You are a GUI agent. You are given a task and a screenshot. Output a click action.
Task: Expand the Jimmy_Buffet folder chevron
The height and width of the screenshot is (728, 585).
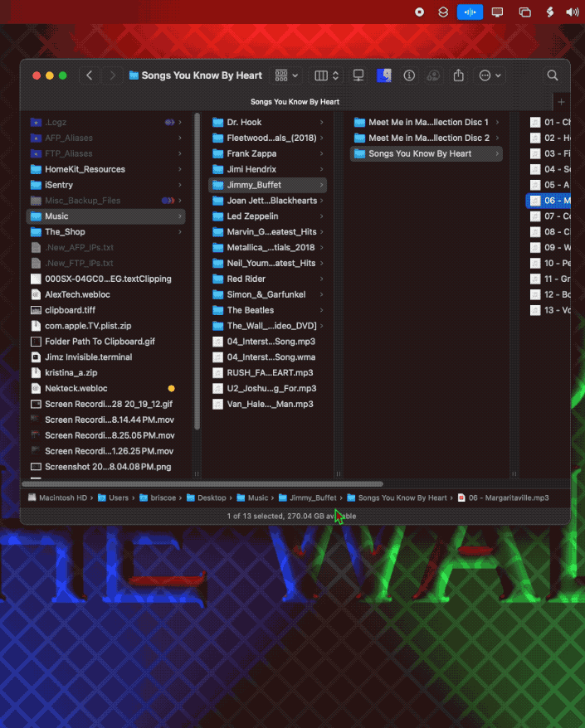tap(321, 185)
